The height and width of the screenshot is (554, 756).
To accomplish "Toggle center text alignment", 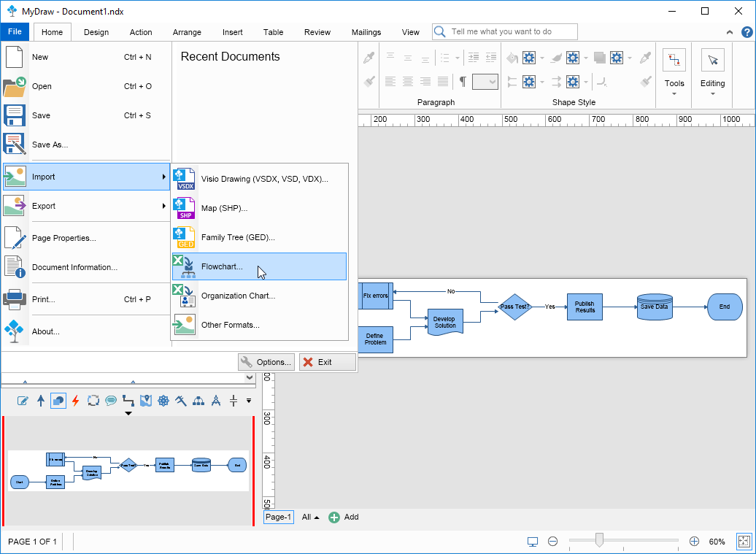I will point(408,82).
